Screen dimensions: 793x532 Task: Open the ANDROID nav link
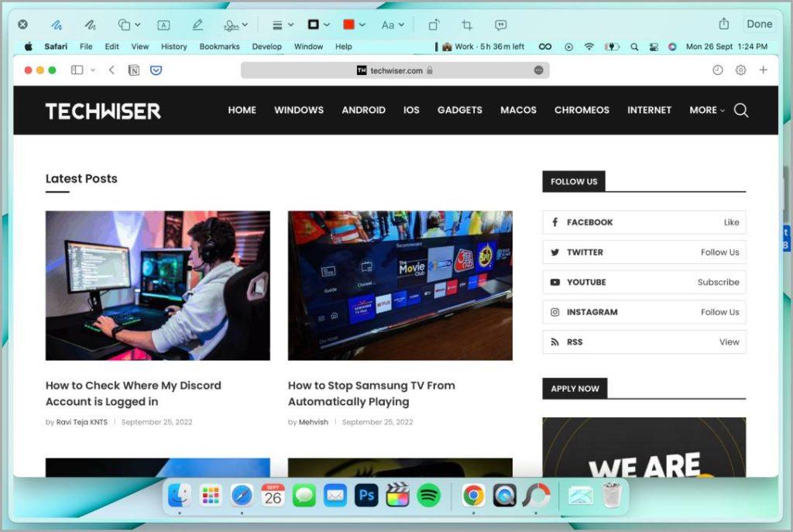pos(364,110)
